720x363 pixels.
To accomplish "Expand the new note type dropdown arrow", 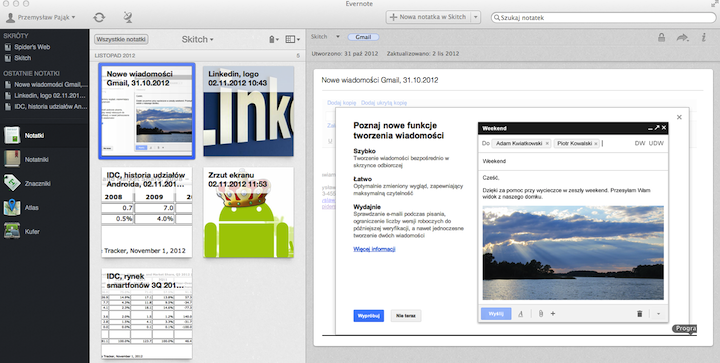I will tap(476, 17).
